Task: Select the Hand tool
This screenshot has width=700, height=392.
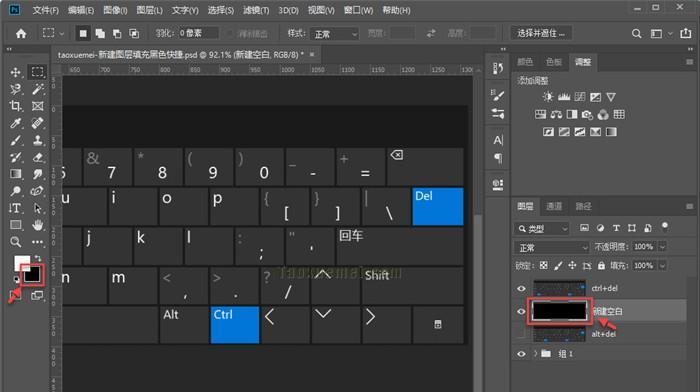Action: click(38, 225)
